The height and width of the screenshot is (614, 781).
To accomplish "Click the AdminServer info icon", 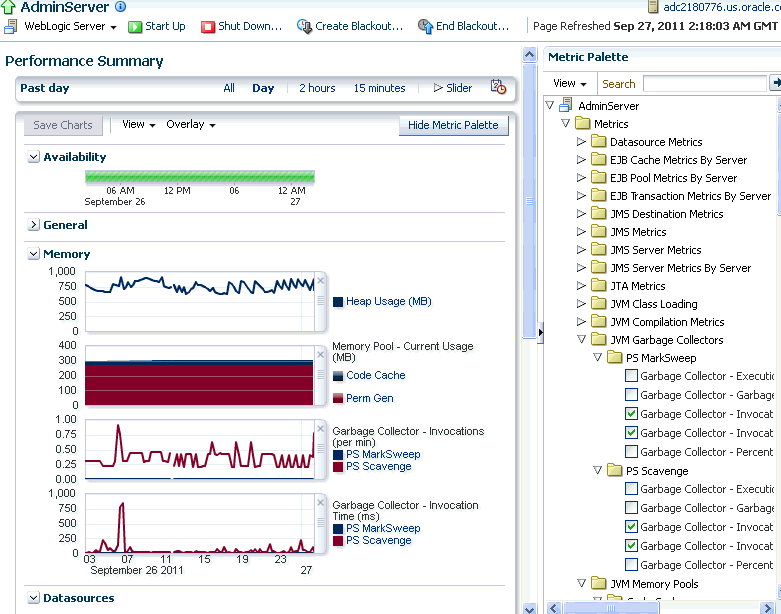I will [121, 6].
